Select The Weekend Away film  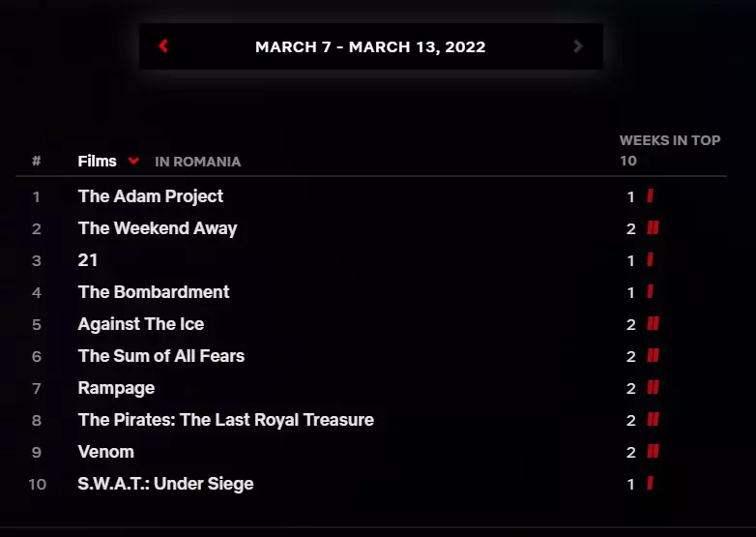pyautogui.click(x=158, y=228)
